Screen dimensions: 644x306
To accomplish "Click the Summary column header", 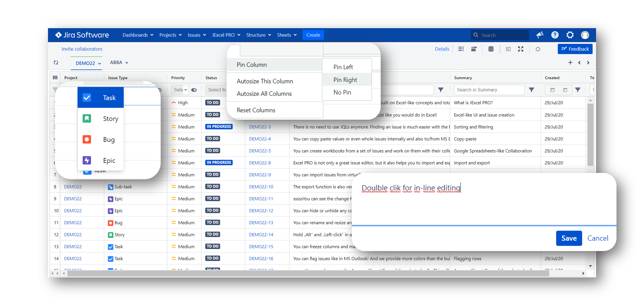I will (463, 78).
